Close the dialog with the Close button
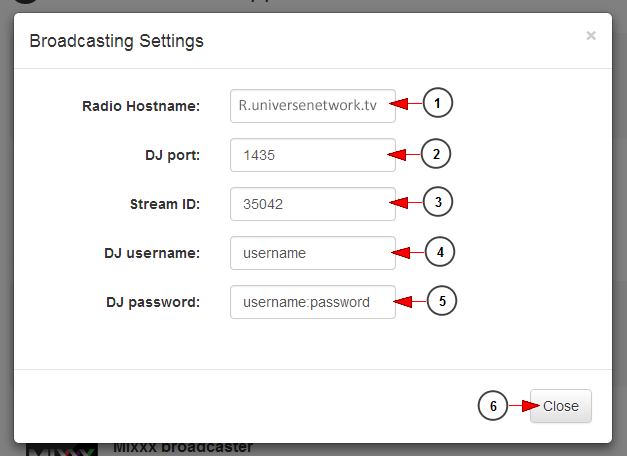The image size is (627, 456). tap(561, 406)
